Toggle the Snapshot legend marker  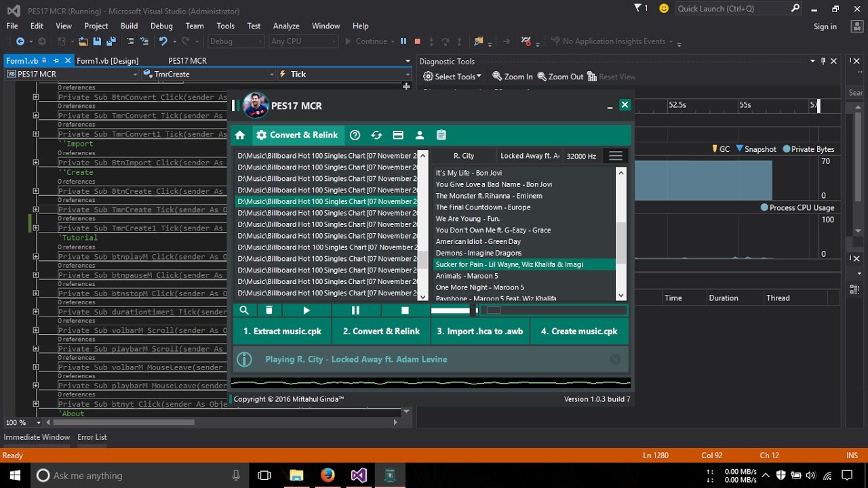756,149
